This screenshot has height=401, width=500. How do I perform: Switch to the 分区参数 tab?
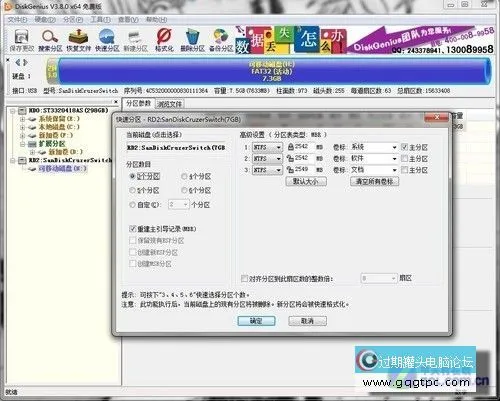pos(138,104)
